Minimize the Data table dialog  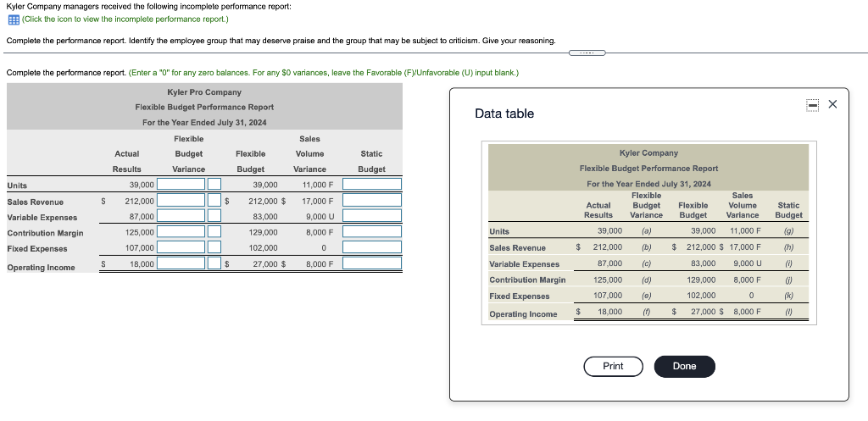813,104
